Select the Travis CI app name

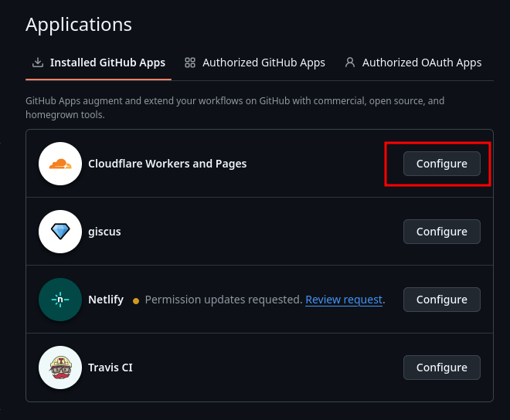(x=110, y=367)
